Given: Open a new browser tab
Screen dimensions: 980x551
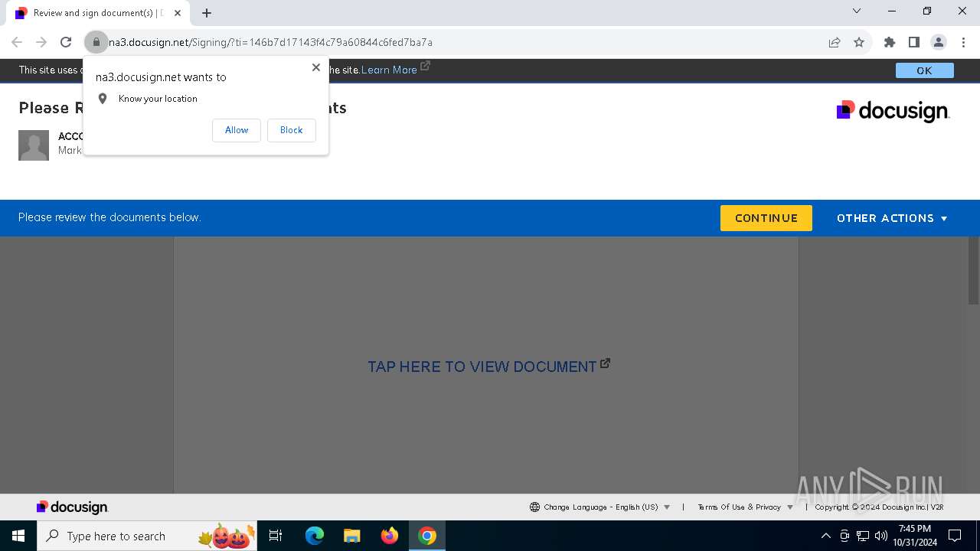Looking at the screenshot, I should coord(207,13).
